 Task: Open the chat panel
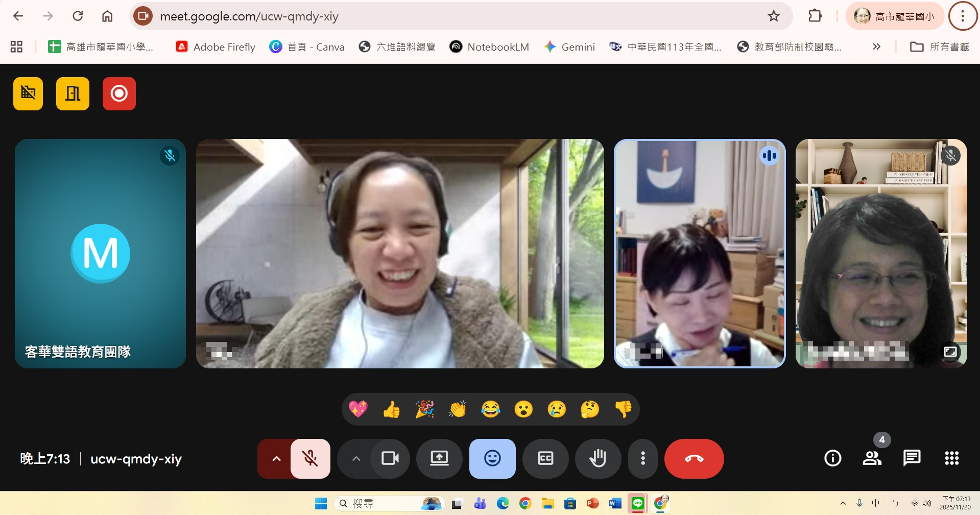(x=912, y=458)
